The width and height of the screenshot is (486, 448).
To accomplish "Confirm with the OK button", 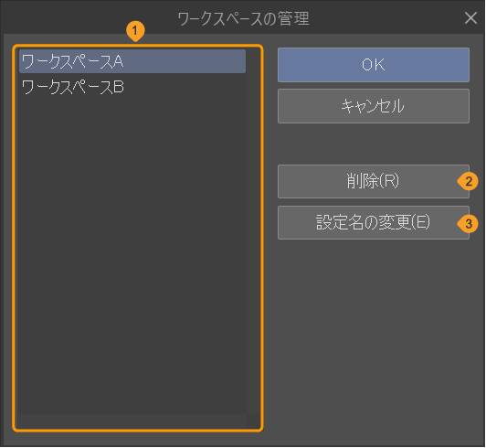I will [x=374, y=65].
